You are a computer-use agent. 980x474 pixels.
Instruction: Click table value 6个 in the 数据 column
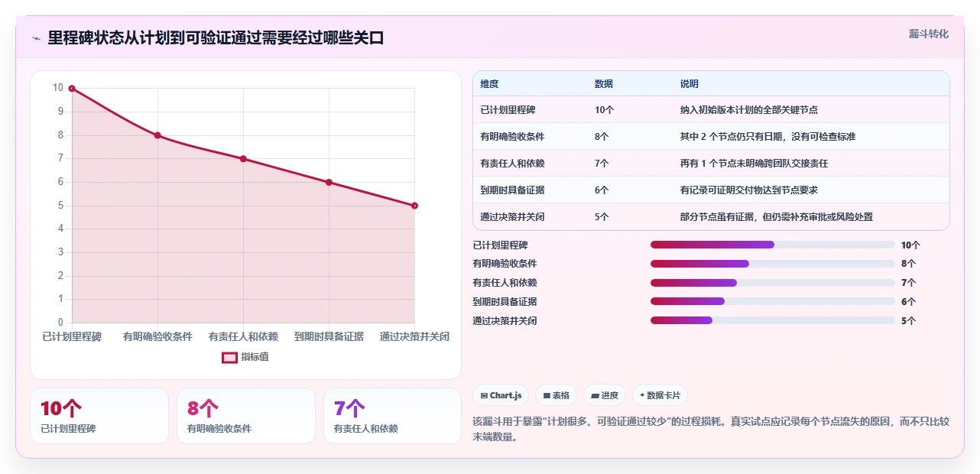point(602,190)
